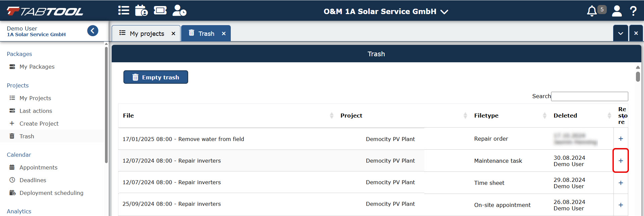Open Deadlines in sidebar
The height and width of the screenshot is (216, 644).
[33, 180]
